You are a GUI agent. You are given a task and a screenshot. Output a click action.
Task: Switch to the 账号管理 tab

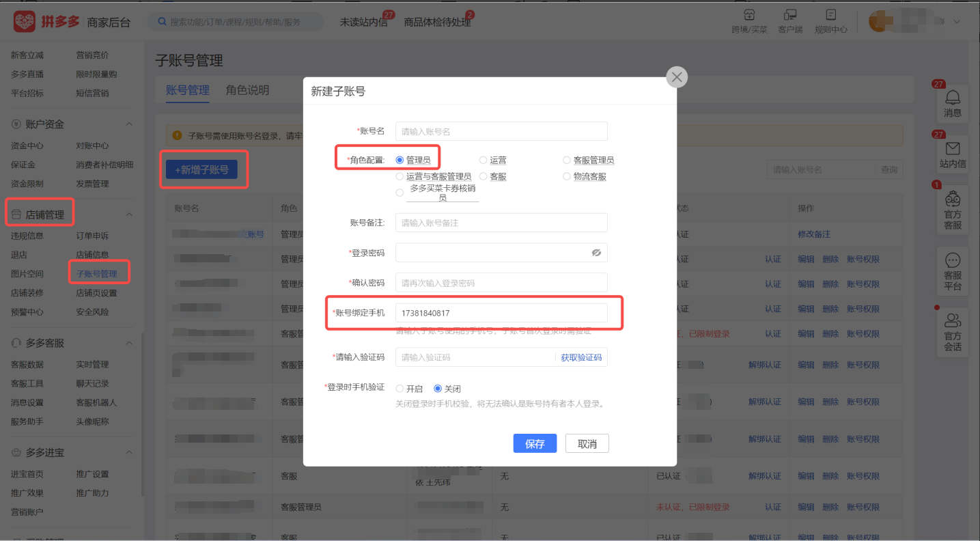pos(188,90)
